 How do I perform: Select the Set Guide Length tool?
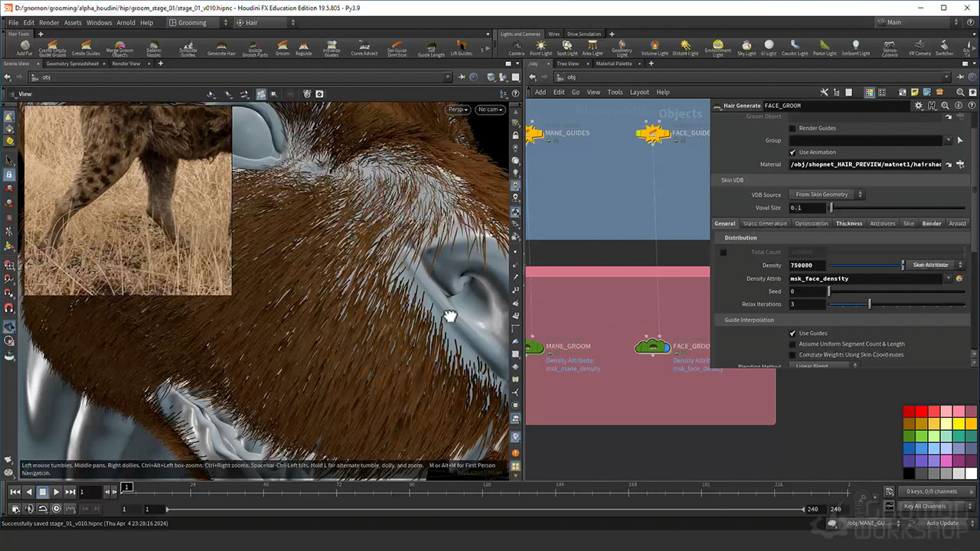coord(430,47)
